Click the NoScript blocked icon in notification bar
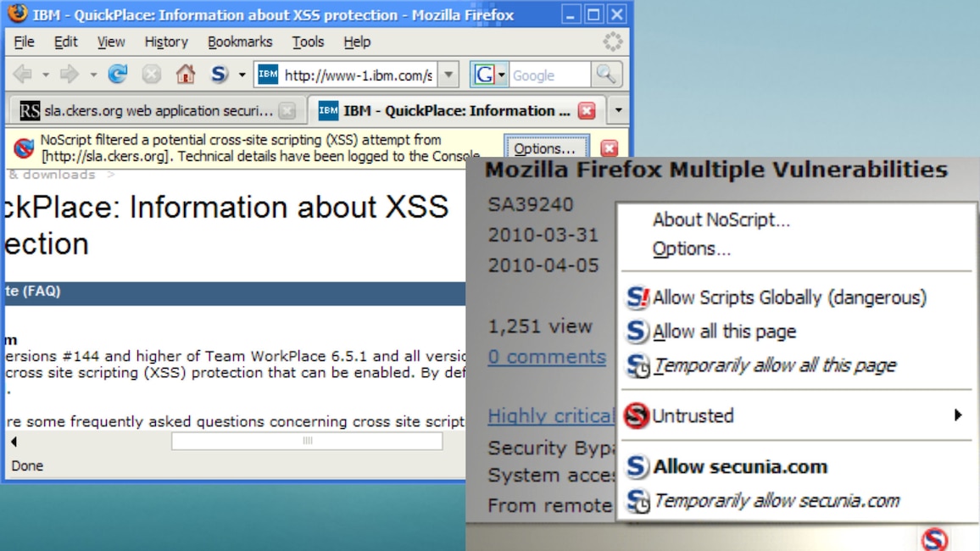The height and width of the screenshot is (551, 980). (x=24, y=148)
